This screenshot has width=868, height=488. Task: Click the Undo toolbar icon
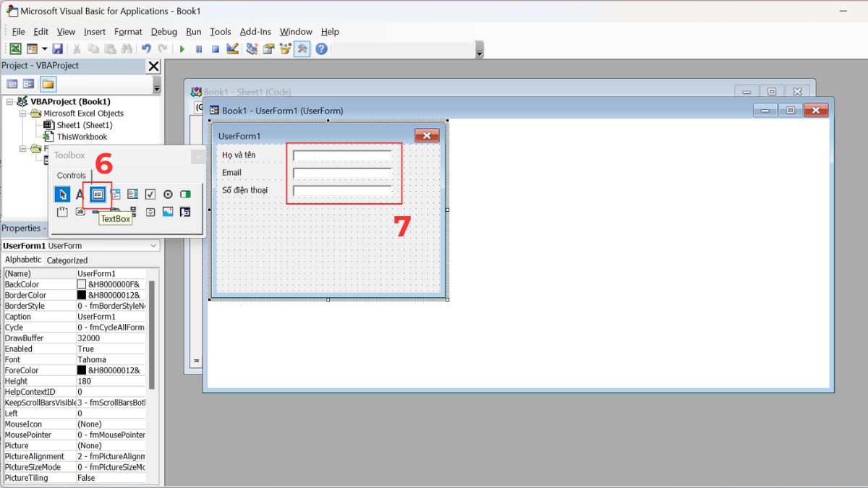tap(145, 48)
